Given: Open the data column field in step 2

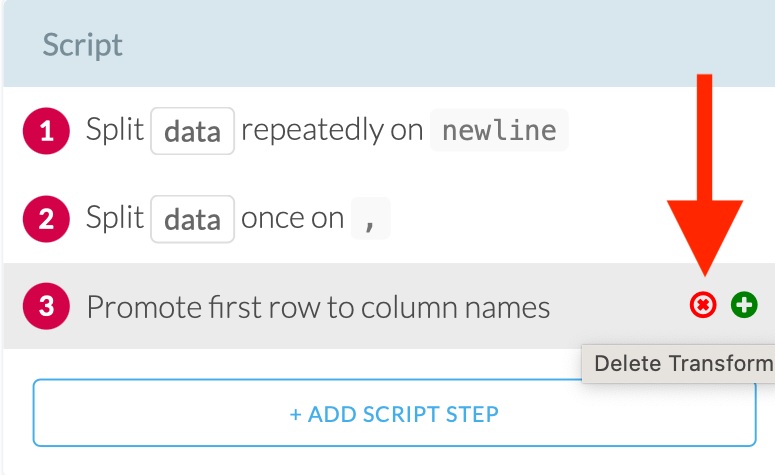Looking at the screenshot, I should point(192,219).
